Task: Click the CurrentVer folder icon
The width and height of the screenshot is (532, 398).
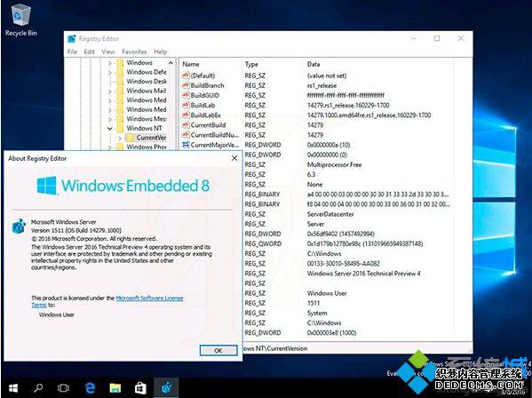Action: pos(131,138)
